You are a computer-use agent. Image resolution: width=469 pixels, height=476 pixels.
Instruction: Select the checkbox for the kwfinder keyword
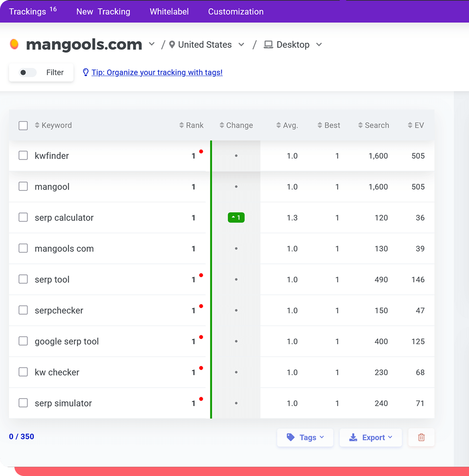click(23, 155)
